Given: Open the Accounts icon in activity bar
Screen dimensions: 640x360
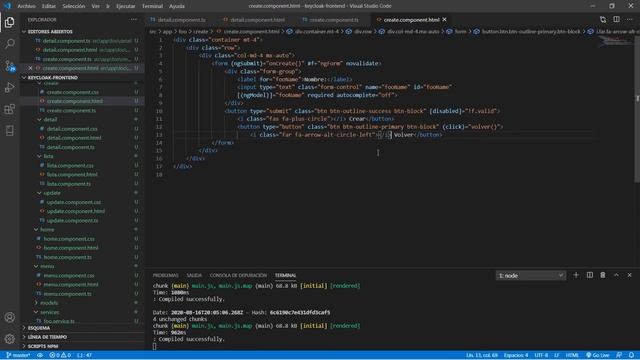Looking at the screenshot, I should click(x=9, y=317).
